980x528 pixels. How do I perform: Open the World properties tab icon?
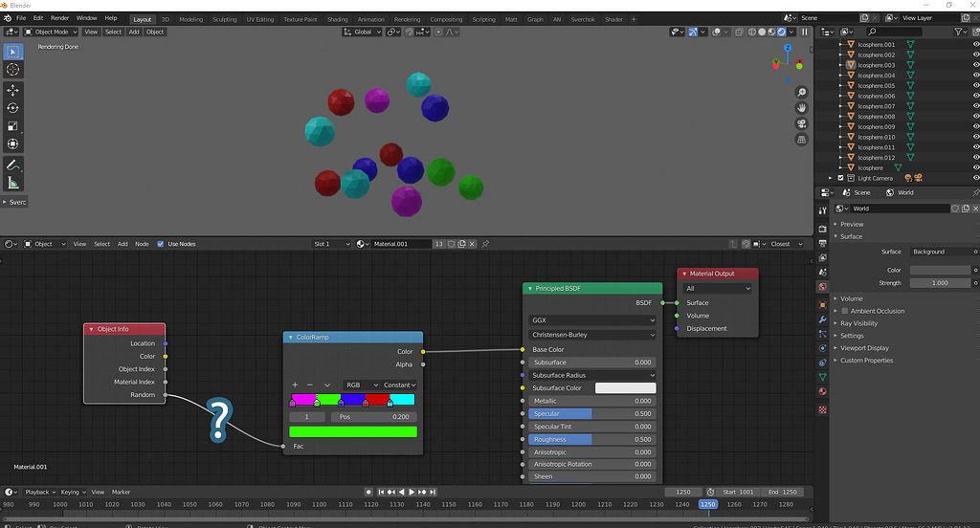pos(822,287)
